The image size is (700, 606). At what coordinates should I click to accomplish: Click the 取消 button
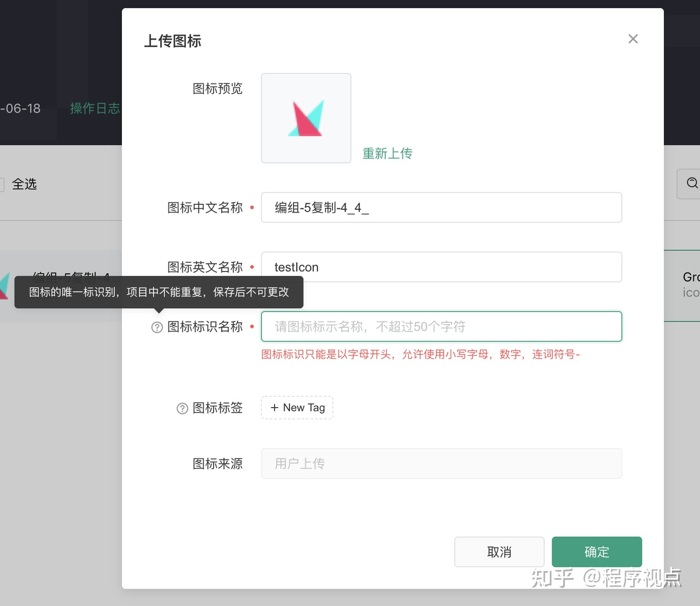tap(499, 552)
